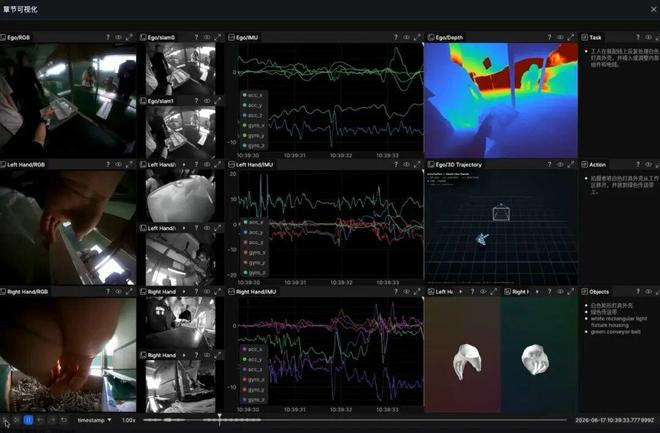Open the timestamp dropdown in playback bar
The image size is (660, 433).
[x=94, y=420]
